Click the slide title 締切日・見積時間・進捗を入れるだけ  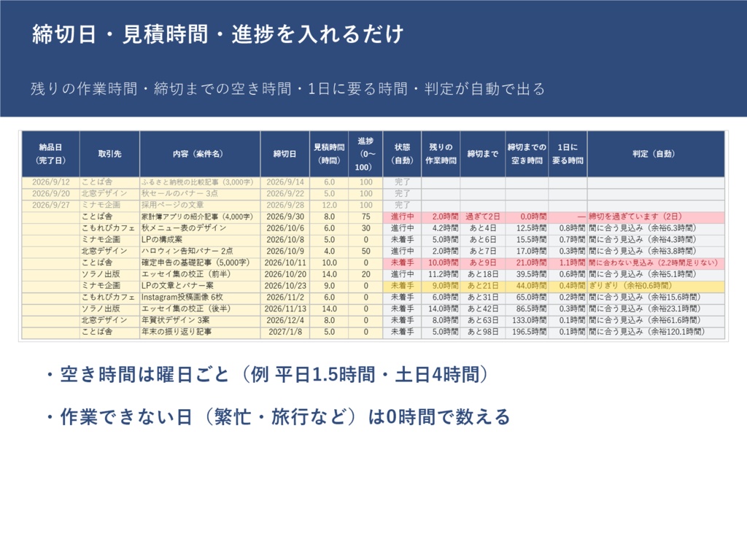(218, 34)
